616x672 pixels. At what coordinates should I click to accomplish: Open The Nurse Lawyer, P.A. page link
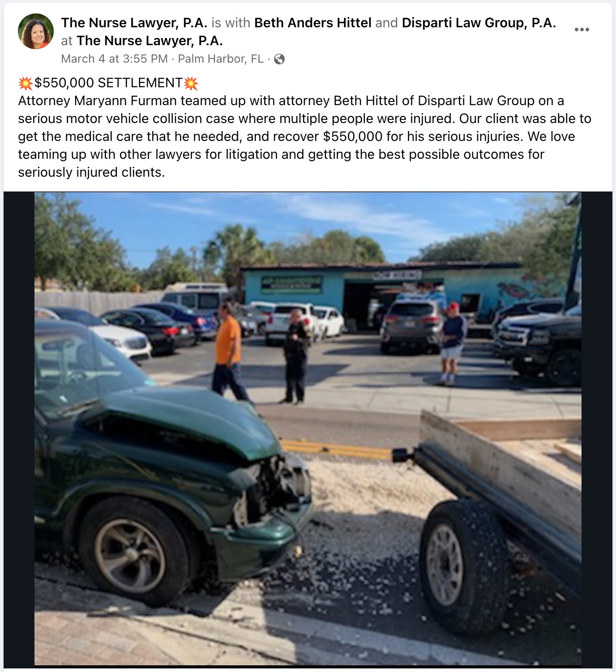tap(134, 23)
